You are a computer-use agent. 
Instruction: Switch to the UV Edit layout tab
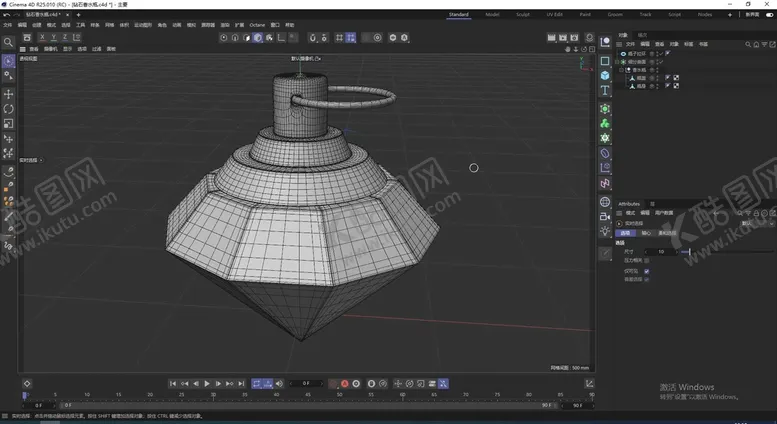pyautogui.click(x=555, y=15)
